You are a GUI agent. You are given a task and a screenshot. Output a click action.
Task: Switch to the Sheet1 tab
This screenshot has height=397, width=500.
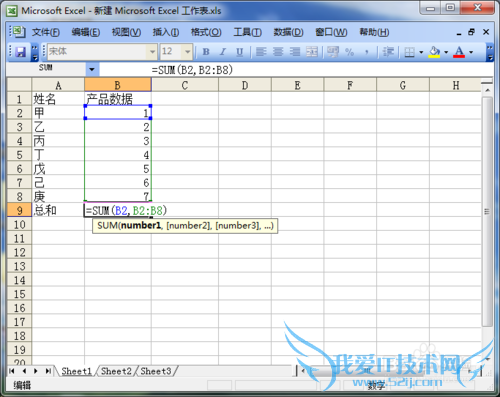click(x=76, y=371)
